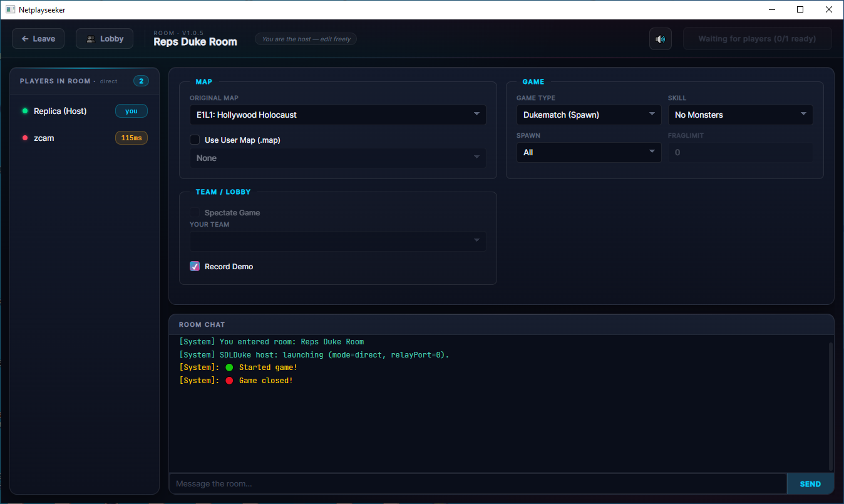Click the red status dot beside zcam
844x504 pixels.
point(25,138)
